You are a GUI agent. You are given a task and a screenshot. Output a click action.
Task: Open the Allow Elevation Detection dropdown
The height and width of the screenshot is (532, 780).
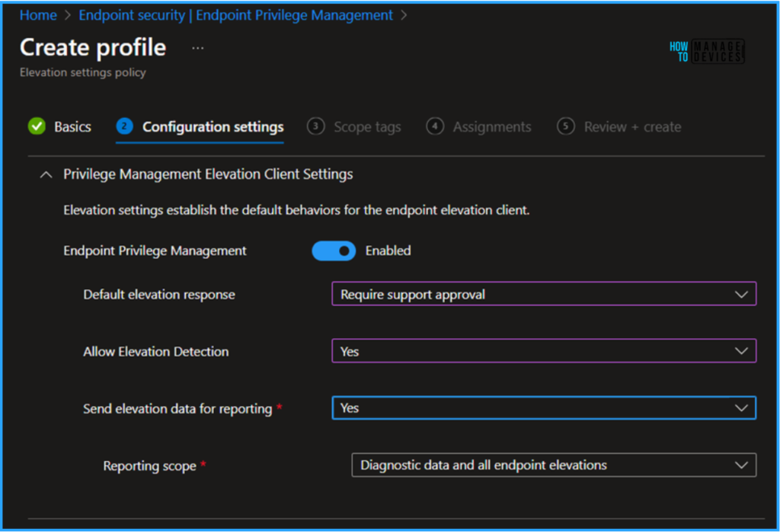tap(544, 351)
